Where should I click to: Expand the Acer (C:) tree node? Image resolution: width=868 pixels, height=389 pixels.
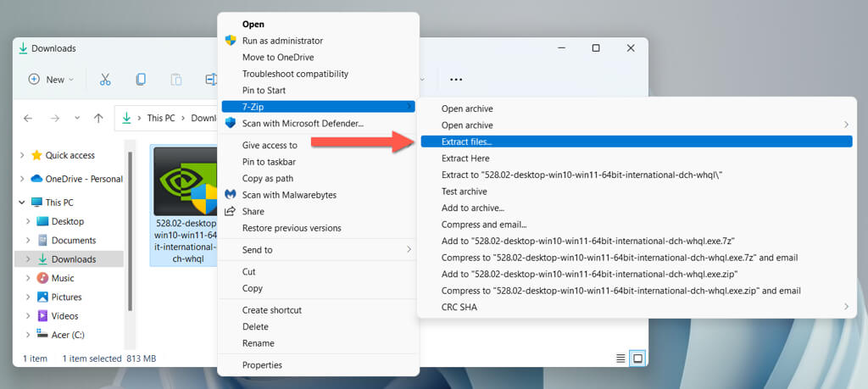coord(28,334)
